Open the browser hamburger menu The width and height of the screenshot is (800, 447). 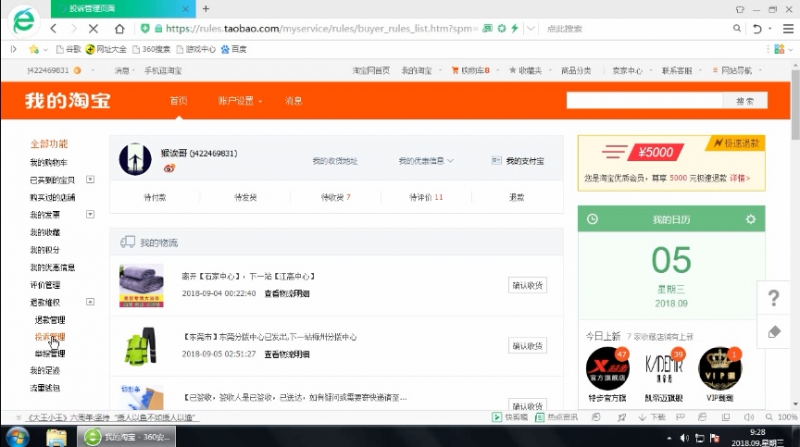point(788,29)
